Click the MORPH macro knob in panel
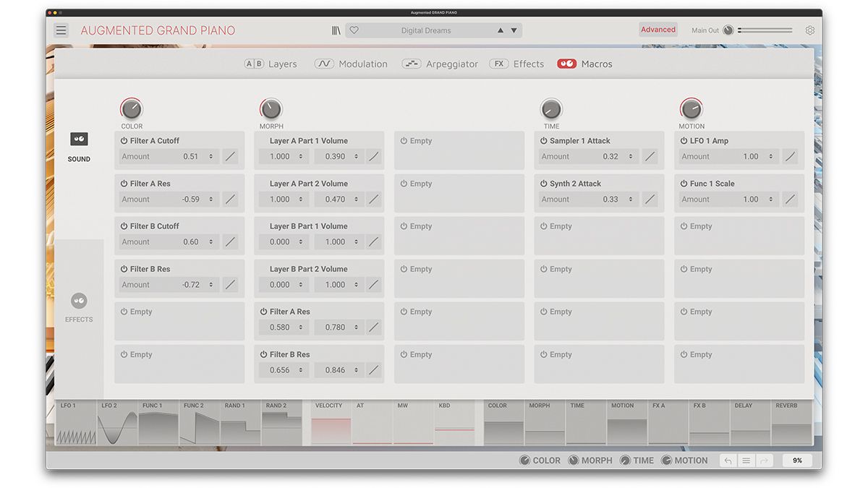The image size is (868, 488). [271, 109]
